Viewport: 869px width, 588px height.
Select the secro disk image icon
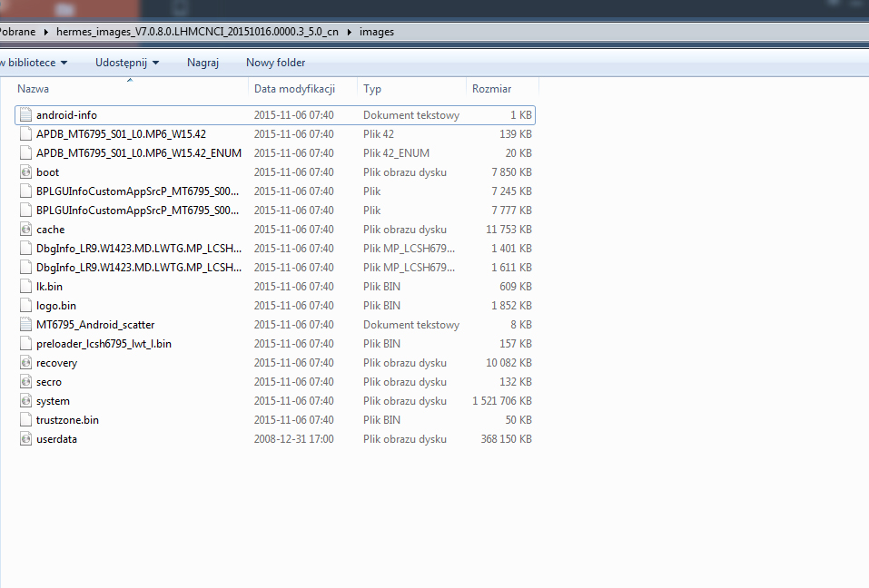[25, 382]
